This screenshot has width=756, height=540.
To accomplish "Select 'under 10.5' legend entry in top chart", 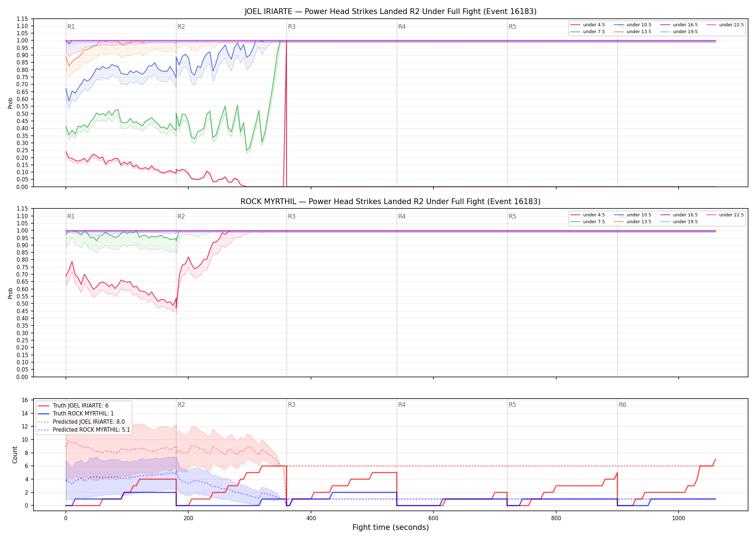I will coord(633,25).
